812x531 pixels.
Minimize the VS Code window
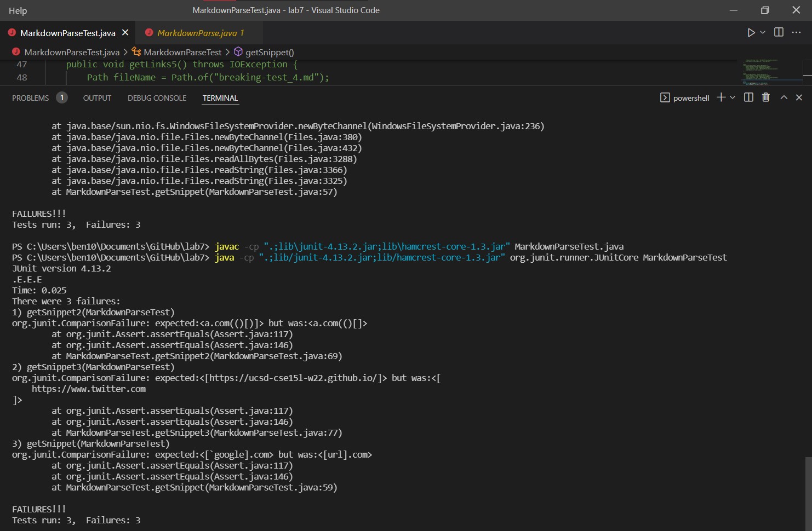click(734, 10)
